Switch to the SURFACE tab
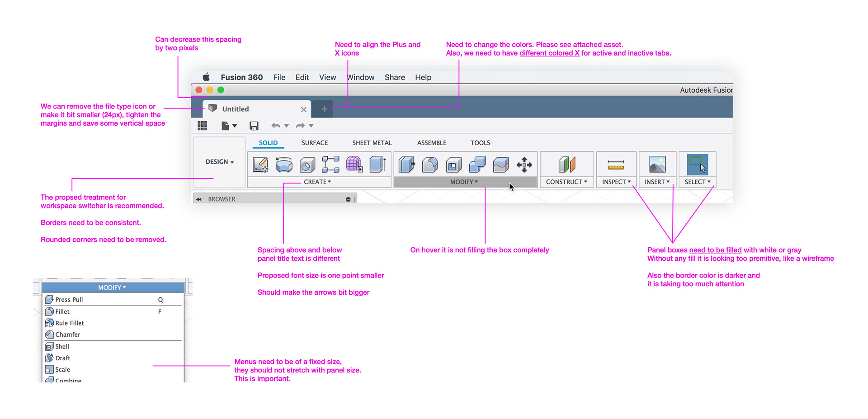Screen dimensions: 868x419 pos(315,143)
